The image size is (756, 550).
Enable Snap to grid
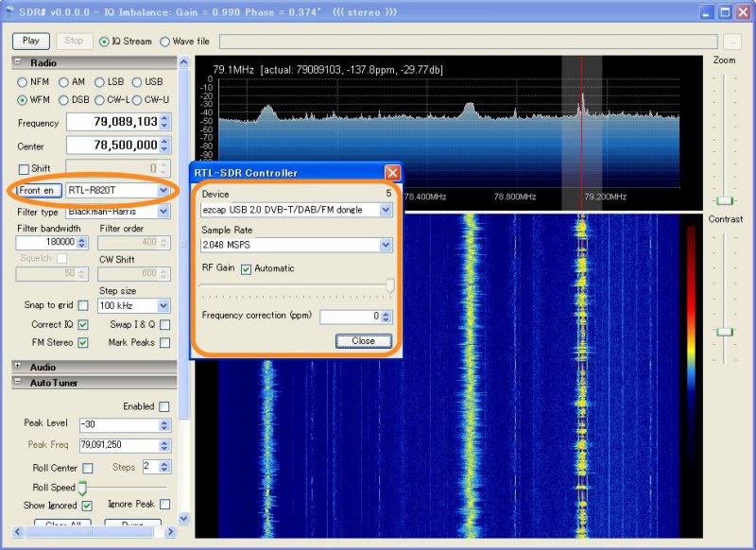81,305
